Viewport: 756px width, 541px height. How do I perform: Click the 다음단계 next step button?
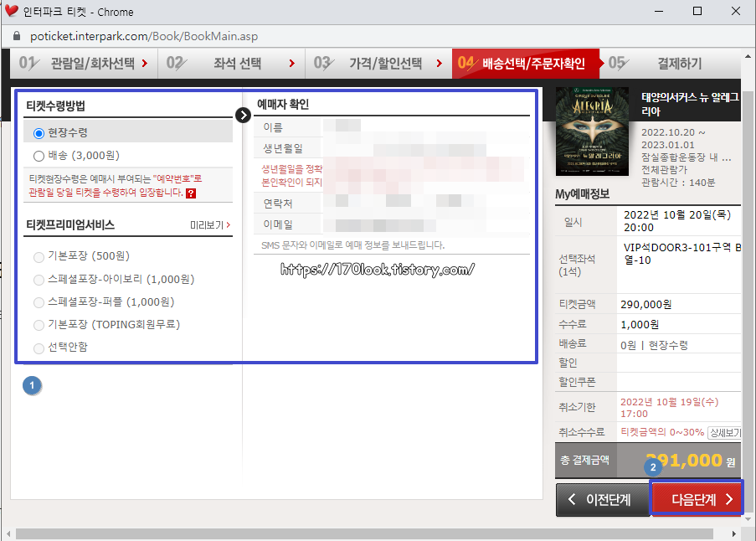[697, 498]
